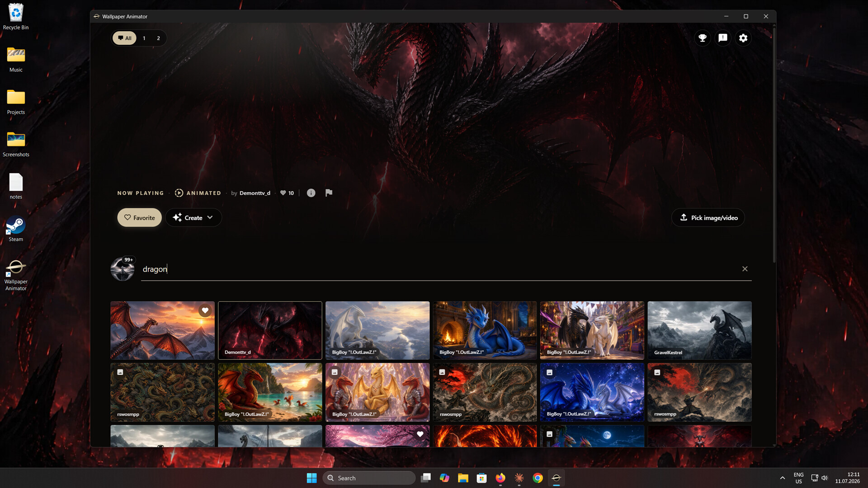
Task: Launch Steam desktop shortcut
Action: click(16, 229)
